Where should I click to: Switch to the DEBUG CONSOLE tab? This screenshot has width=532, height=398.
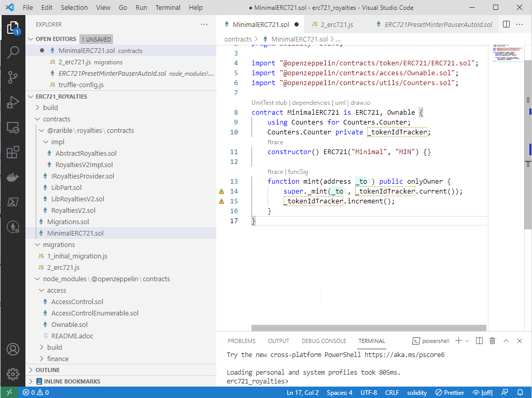(x=324, y=341)
